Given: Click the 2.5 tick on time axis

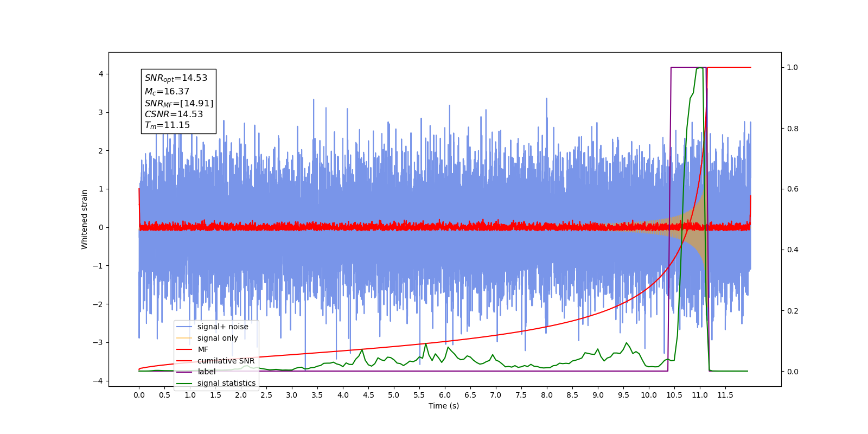Looking at the screenshot, I should tap(266, 395).
